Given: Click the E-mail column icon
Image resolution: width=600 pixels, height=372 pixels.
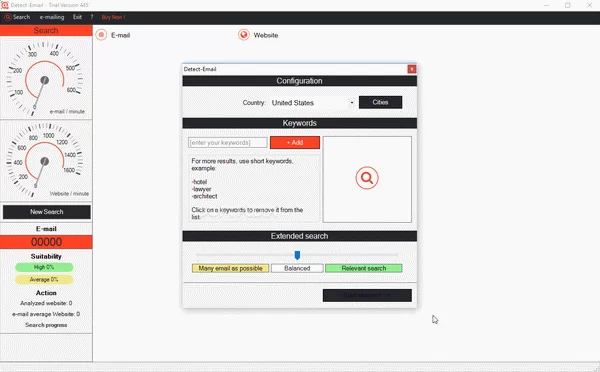Looking at the screenshot, I should click(x=101, y=35).
